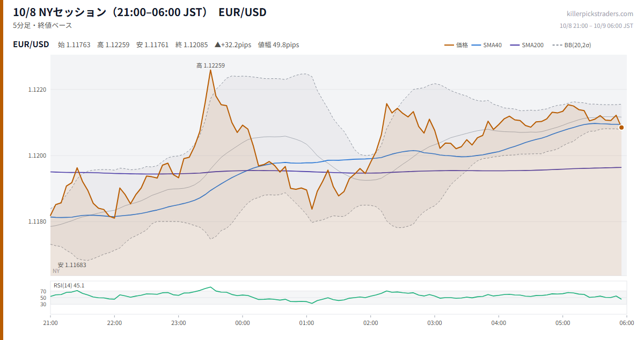This screenshot has width=644, height=340.
Task: Click the "▲+32.2pips" change value
Action: 233,45
